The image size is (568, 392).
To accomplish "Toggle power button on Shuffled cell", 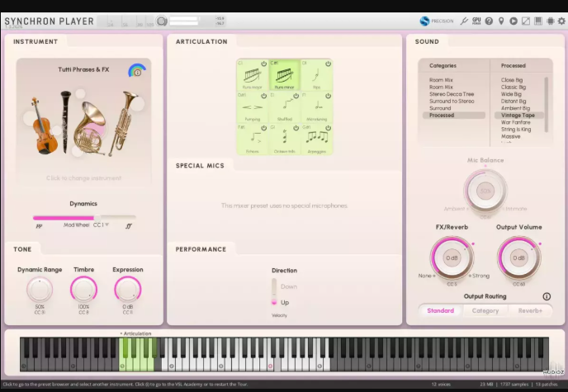I will click(296, 96).
